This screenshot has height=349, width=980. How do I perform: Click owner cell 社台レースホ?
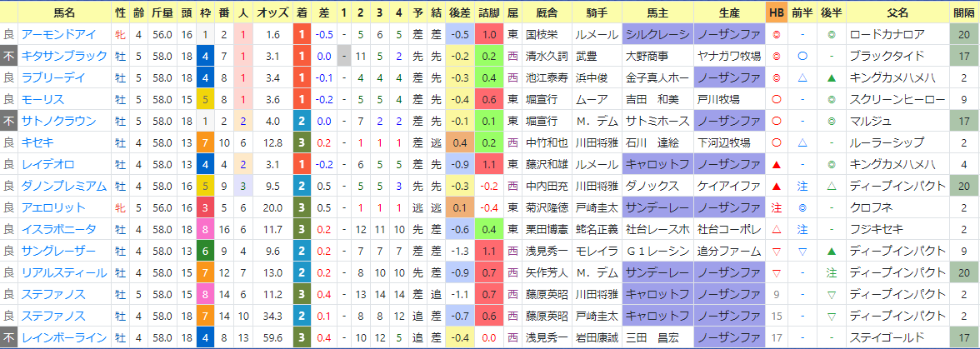coord(657,229)
